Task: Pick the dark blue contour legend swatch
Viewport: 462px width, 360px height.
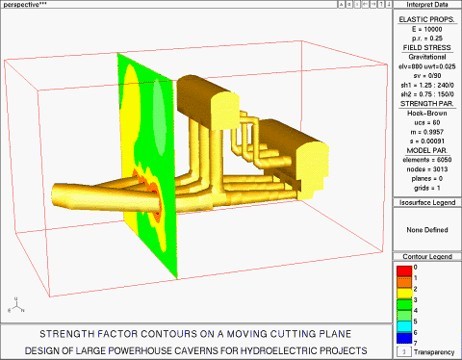Action: 404,337
